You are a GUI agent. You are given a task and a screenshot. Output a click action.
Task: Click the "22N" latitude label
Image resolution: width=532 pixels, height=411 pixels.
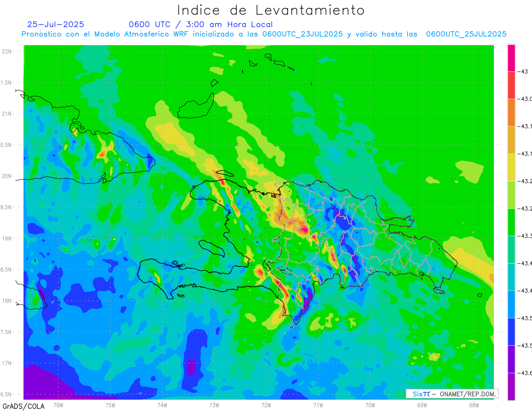click(x=7, y=51)
